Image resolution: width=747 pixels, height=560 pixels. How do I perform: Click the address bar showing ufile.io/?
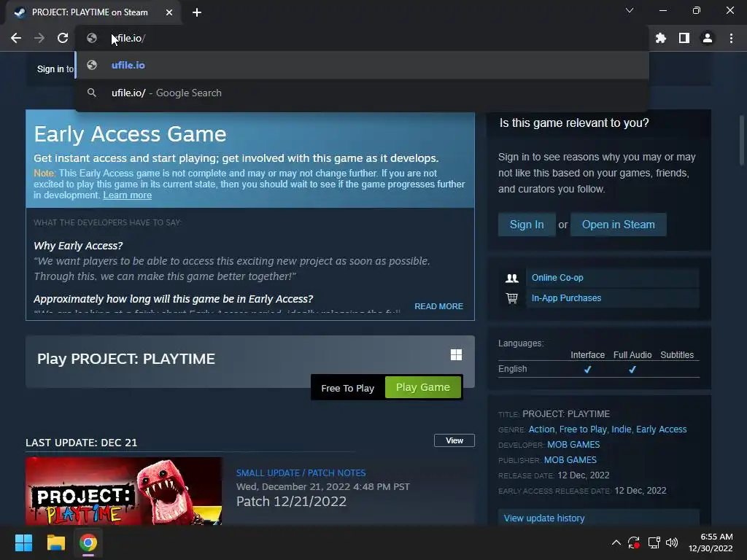coord(362,38)
